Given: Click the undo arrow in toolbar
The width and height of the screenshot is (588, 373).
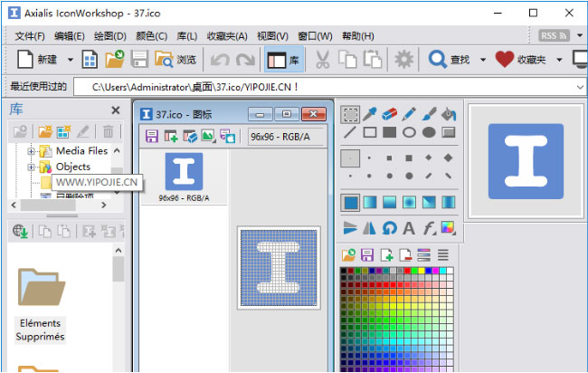Looking at the screenshot, I should [220, 60].
